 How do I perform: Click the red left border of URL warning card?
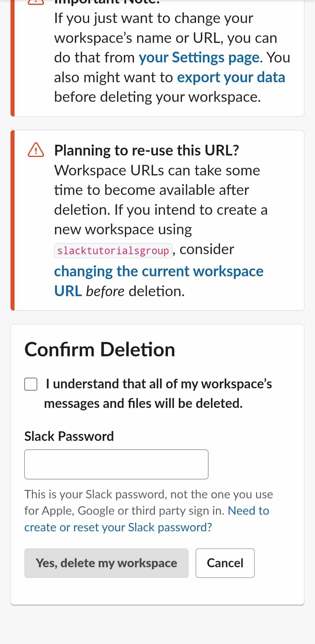(13, 220)
